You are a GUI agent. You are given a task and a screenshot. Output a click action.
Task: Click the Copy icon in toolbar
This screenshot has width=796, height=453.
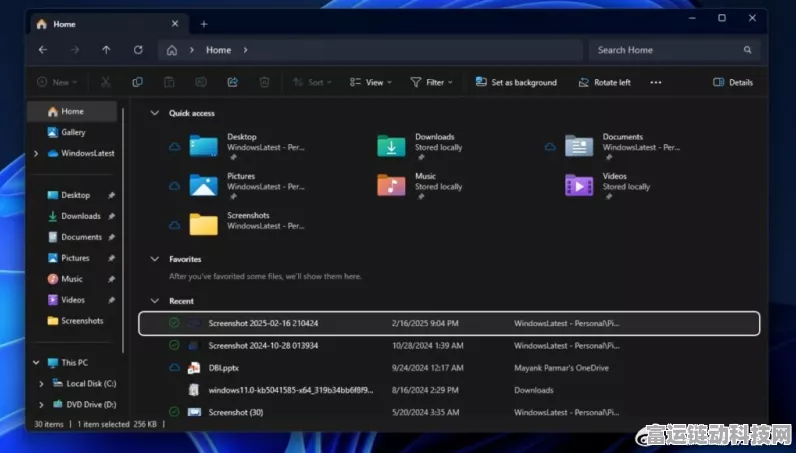click(137, 82)
